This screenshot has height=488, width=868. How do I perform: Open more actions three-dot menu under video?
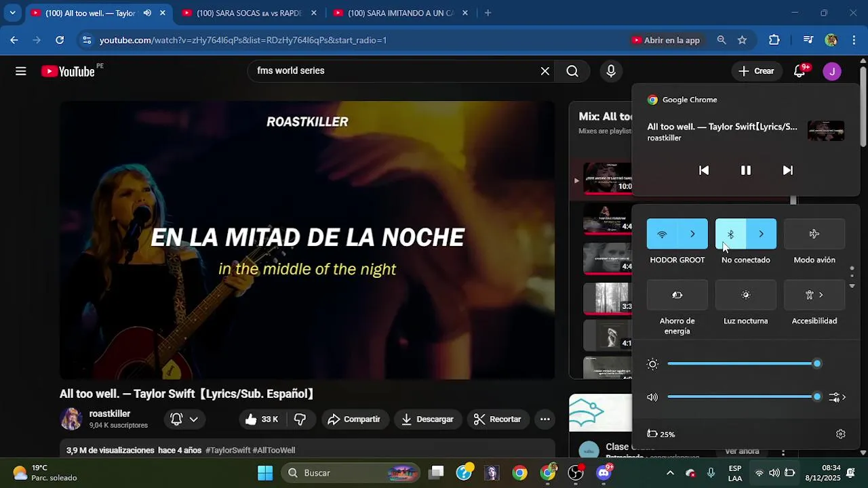pos(545,420)
